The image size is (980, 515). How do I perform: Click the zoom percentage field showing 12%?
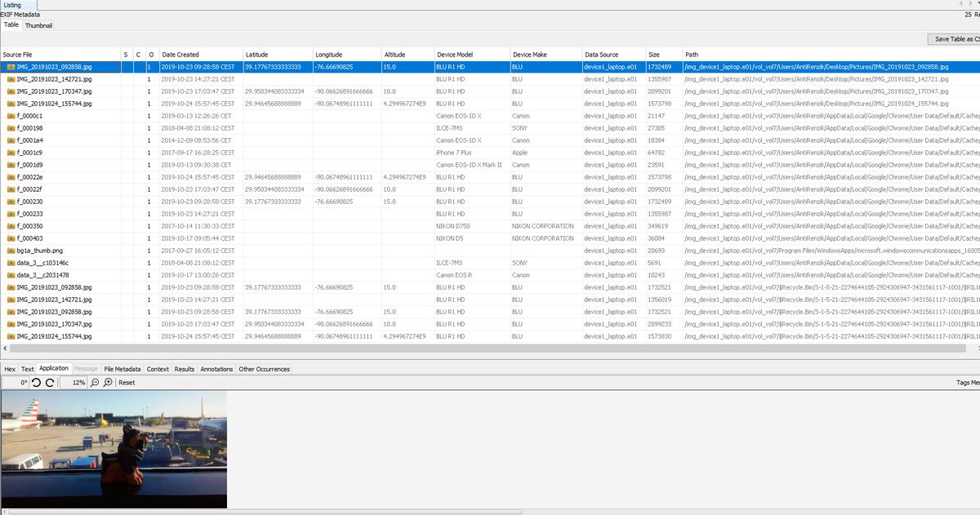point(73,383)
